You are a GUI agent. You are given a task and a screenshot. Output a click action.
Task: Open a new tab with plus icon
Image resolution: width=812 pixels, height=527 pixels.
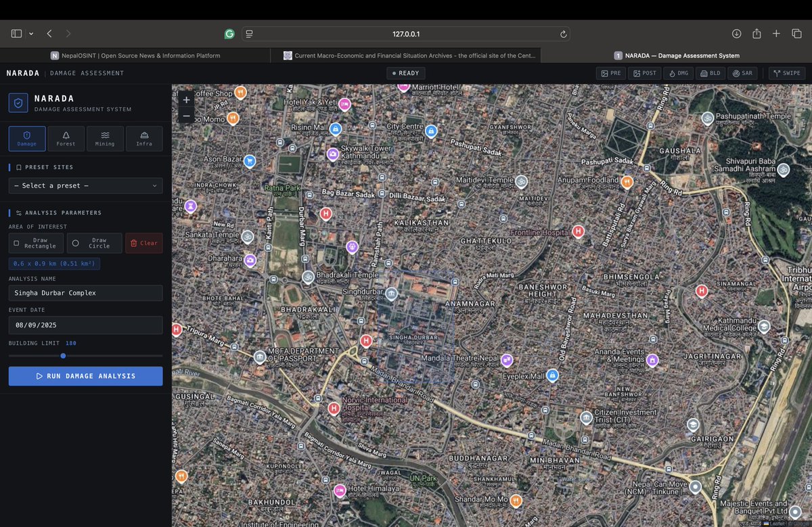point(777,33)
